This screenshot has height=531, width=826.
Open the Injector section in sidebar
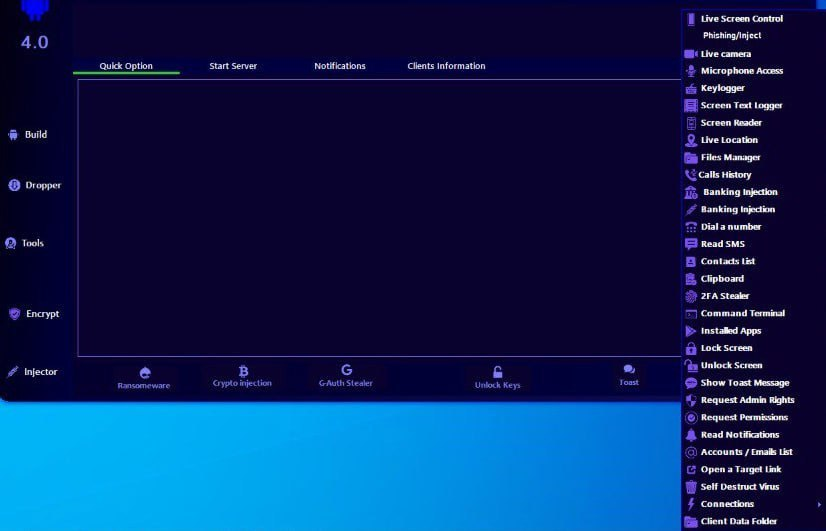coord(32,372)
